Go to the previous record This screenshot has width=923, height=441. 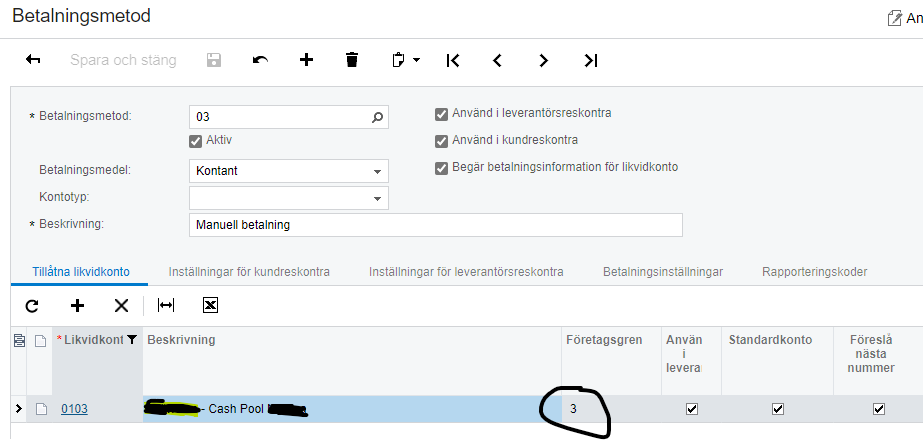click(497, 60)
